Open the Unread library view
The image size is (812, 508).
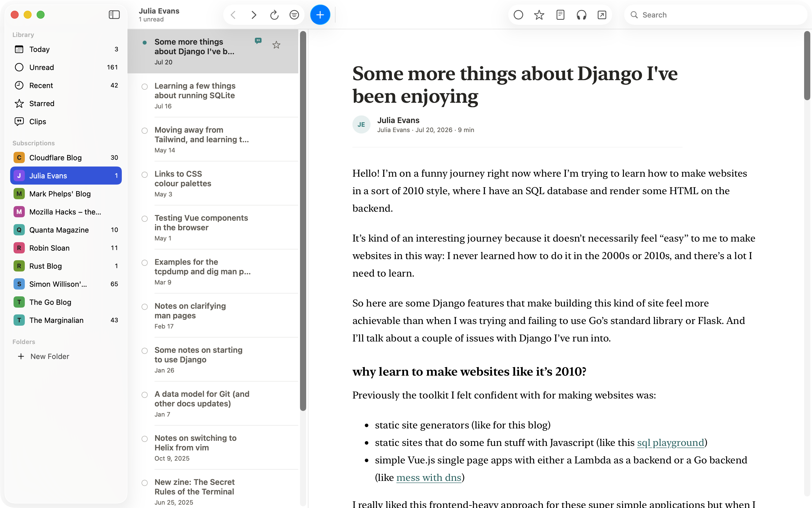point(66,67)
